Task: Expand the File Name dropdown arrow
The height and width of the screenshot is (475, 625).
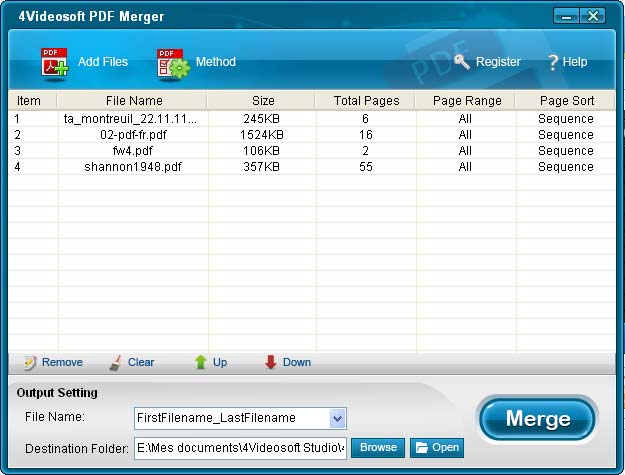Action: click(337, 418)
